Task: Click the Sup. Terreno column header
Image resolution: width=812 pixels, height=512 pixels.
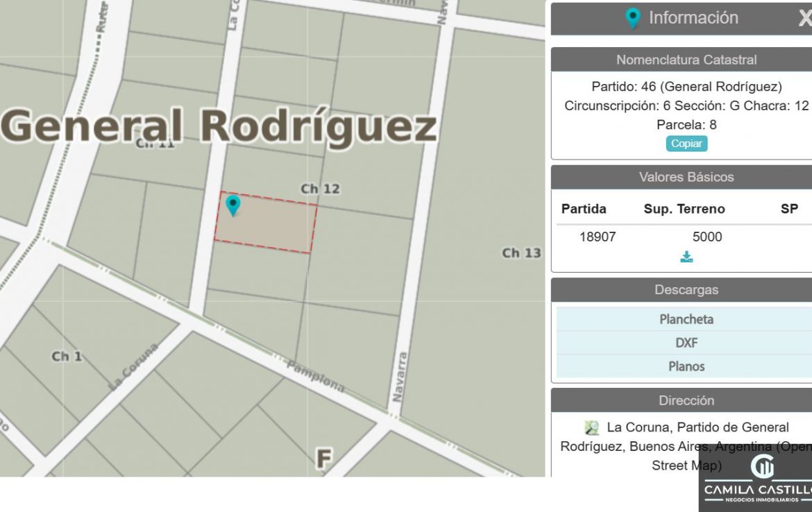Action: tap(684, 209)
